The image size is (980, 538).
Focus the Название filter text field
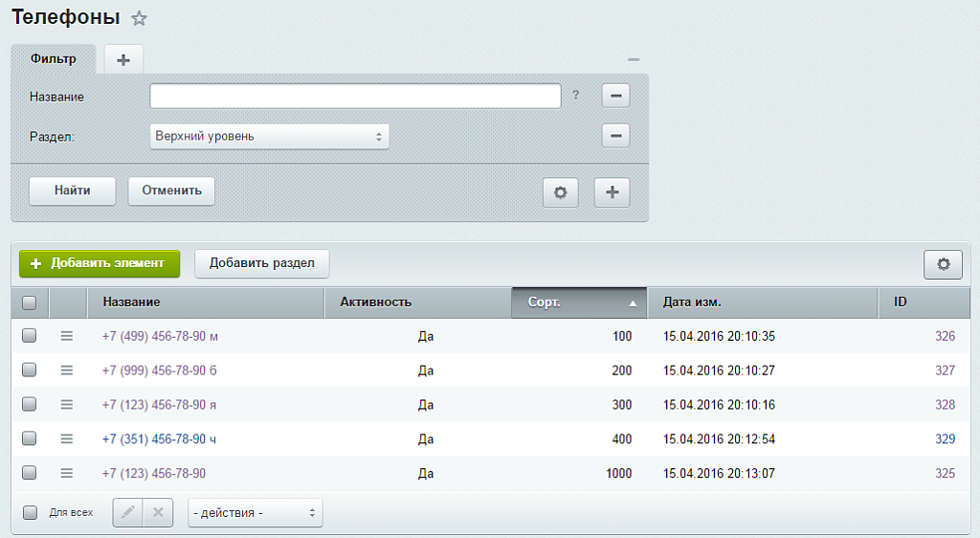pyautogui.click(x=354, y=96)
